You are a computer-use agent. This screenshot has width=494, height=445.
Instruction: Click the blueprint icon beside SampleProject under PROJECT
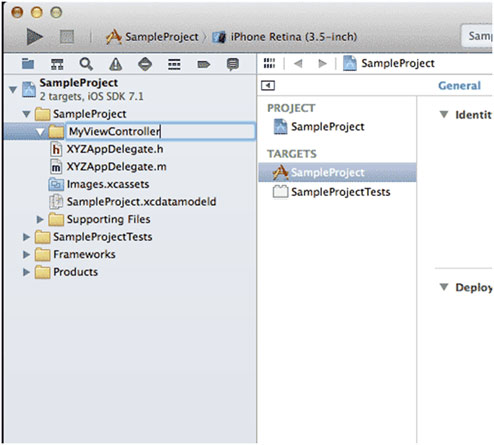(280, 127)
